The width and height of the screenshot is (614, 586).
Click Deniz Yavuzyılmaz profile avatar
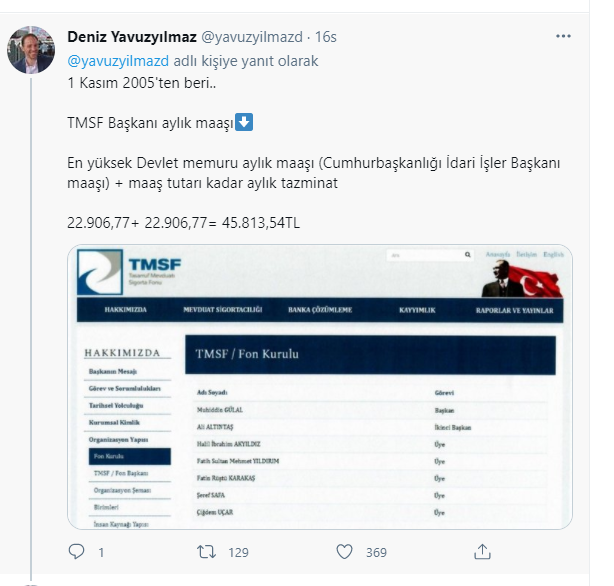31,50
